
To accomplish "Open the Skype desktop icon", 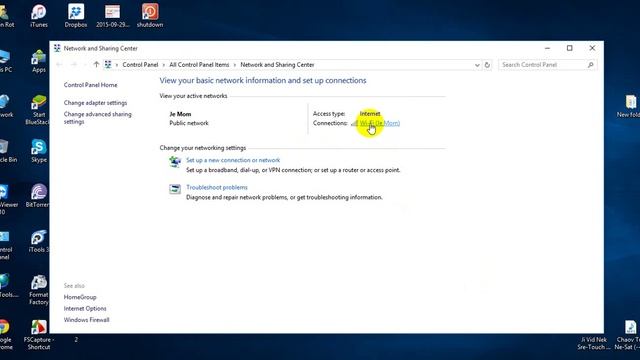I will pos(39,151).
